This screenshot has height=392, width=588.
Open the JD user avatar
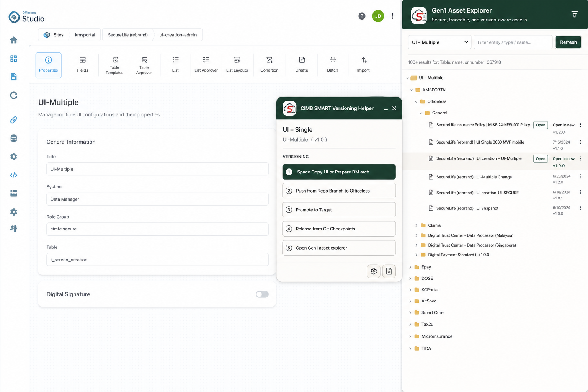tap(378, 16)
